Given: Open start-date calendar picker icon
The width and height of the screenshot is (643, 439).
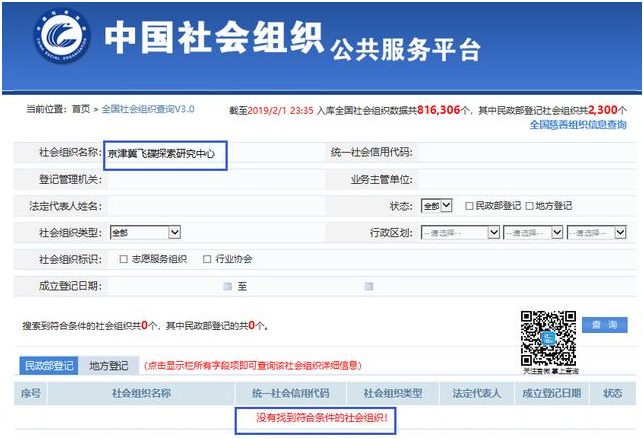Looking at the screenshot, I should coord(227,286).
